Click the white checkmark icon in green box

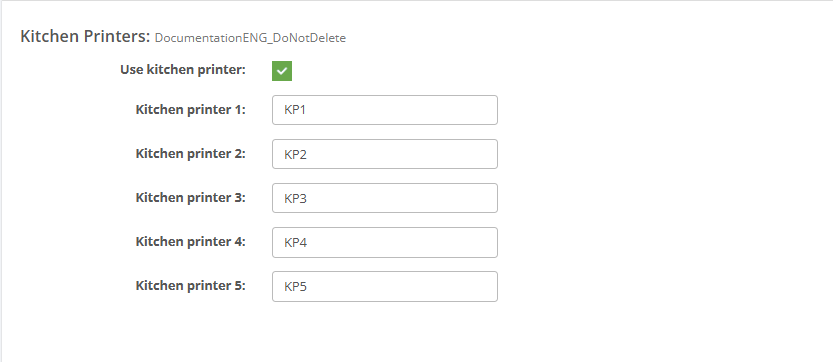point(282,71)
